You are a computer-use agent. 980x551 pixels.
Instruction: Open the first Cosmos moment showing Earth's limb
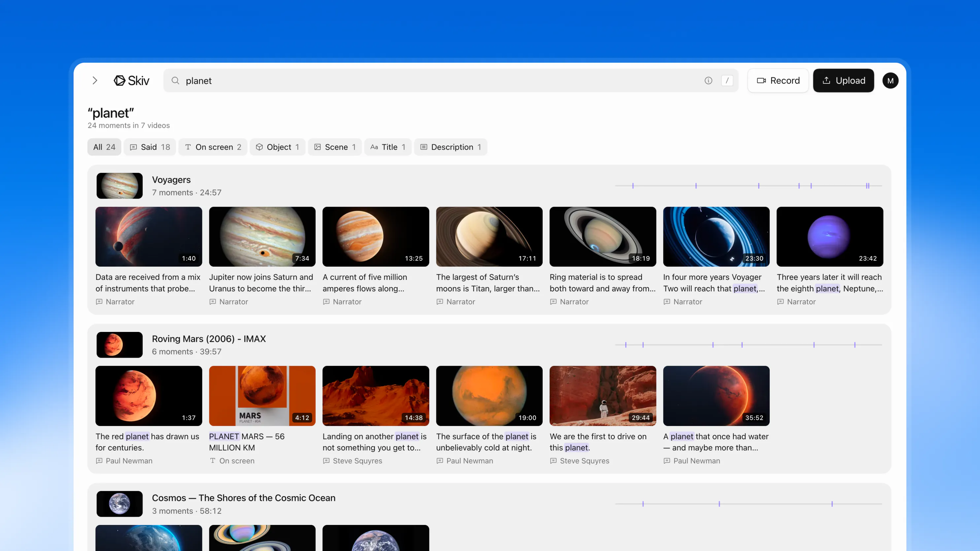(149, 538)
